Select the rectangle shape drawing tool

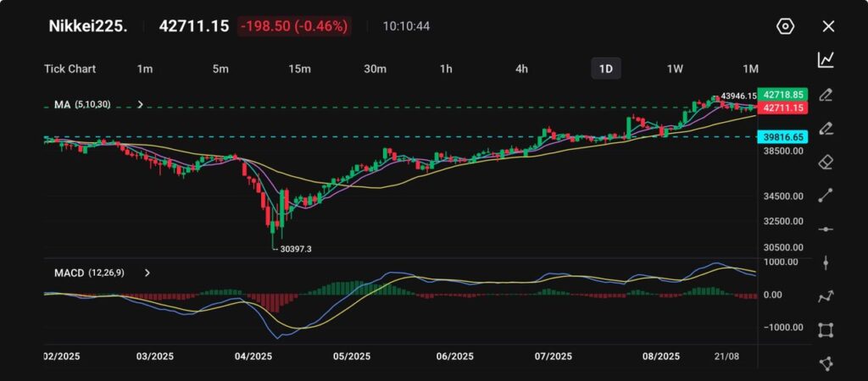point(826,330)
